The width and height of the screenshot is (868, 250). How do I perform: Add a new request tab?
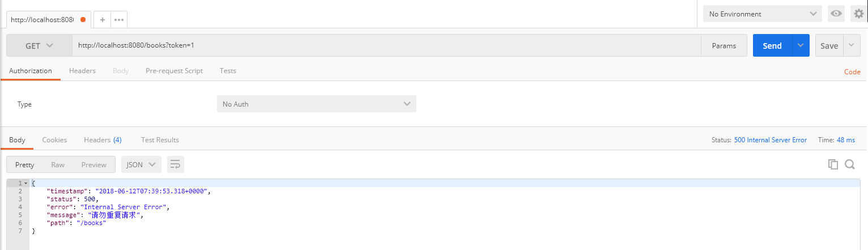pyautogui.click(x=103, y=19)
